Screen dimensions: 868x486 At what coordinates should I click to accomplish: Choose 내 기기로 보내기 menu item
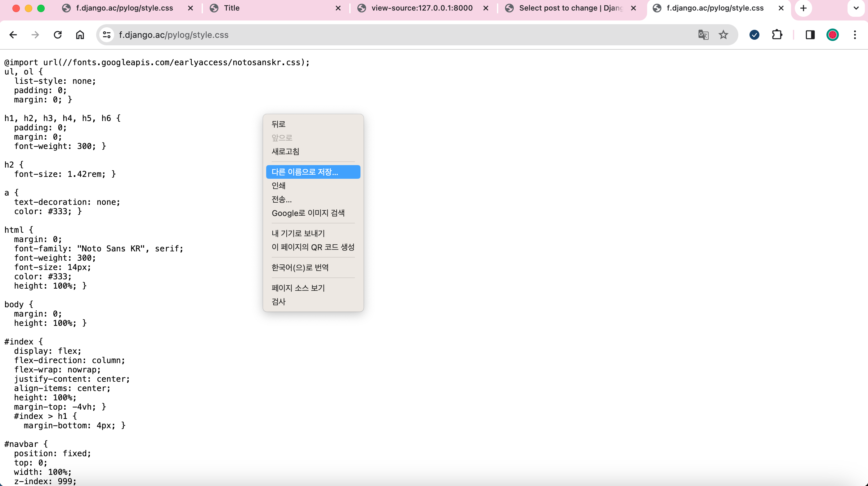pyautogui.click(x=313, y=233)
